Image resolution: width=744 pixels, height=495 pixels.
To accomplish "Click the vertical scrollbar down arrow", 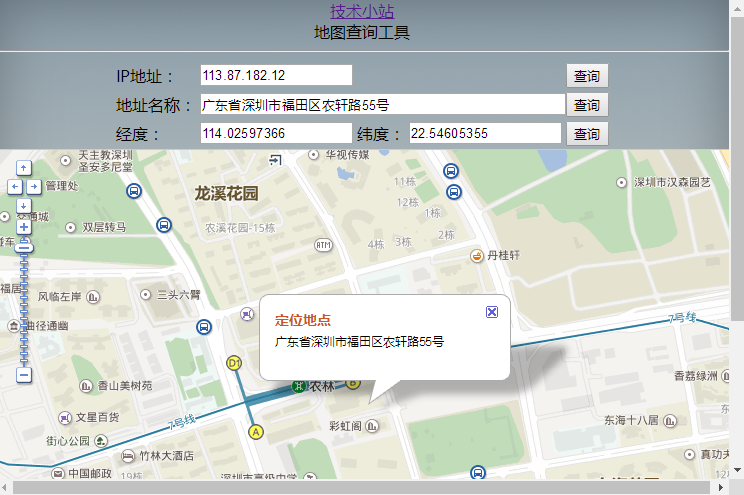I will (737, 470).
